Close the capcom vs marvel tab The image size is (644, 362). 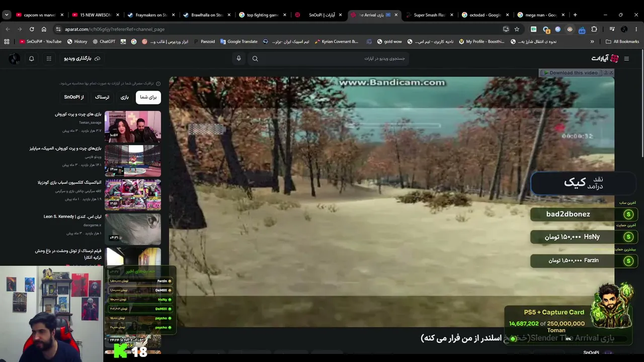point(62,15)
